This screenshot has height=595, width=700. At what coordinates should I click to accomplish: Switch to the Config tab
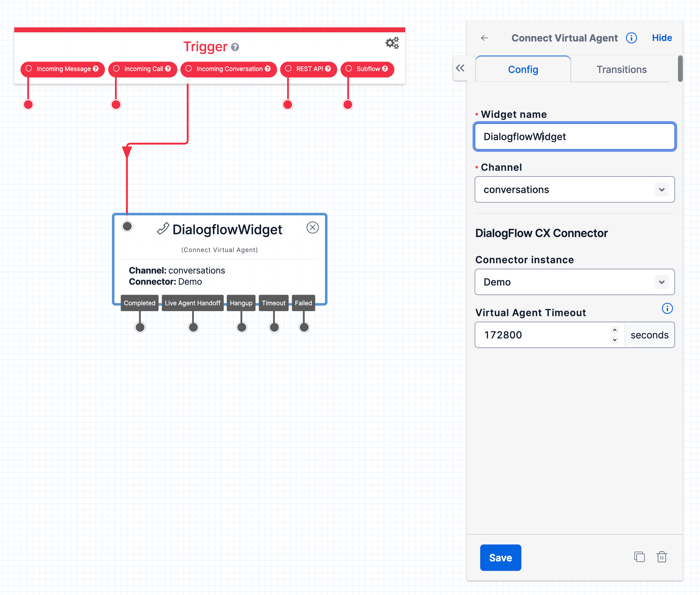point(523,69)
